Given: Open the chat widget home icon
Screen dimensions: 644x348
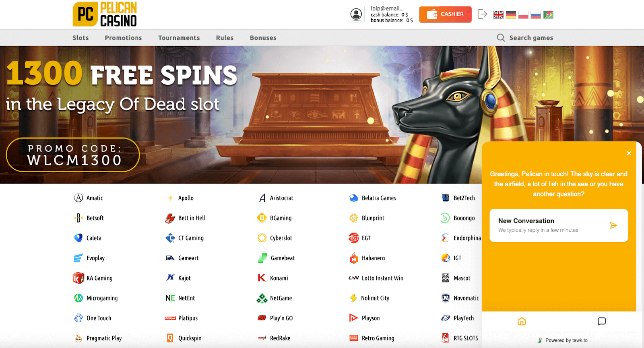Looking at the screenshot, I should pyautogui.click(x=522, y=321).
